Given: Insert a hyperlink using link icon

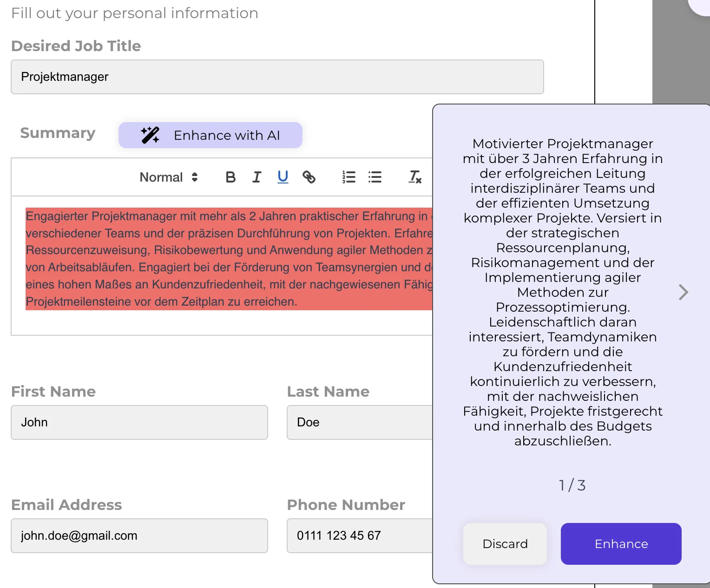Looking at the screenshot, I should click(x=309, y=177).
